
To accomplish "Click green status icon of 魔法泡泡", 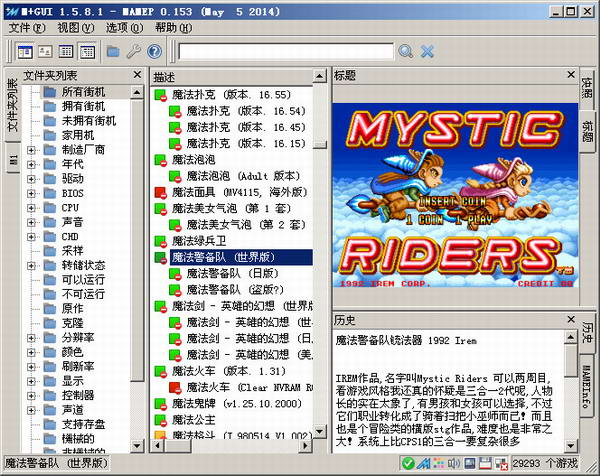I will (160, 160).
